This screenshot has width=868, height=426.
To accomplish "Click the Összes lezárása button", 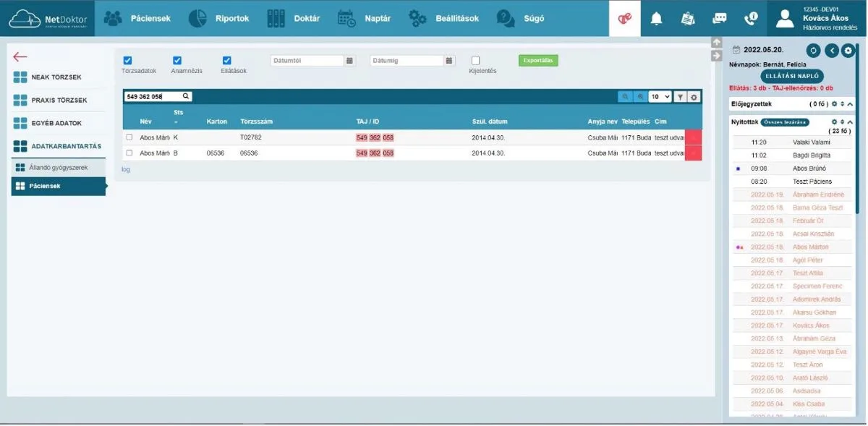I will coord(784,122).
